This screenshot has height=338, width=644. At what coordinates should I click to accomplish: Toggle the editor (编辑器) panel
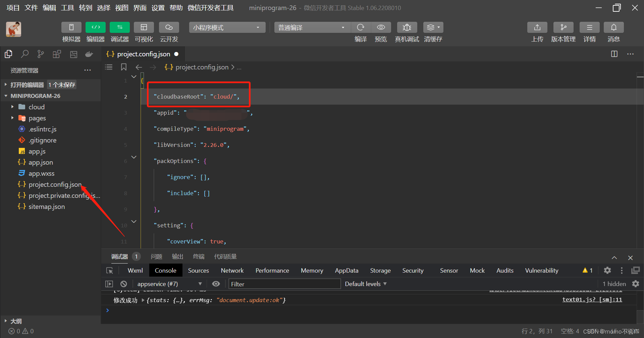click(x=96, y=27)
